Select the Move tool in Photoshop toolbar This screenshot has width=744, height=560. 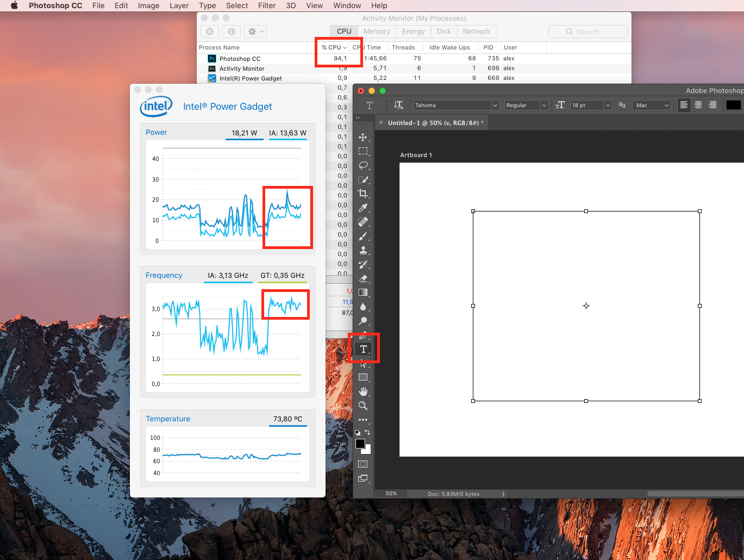tap(363, 137)
